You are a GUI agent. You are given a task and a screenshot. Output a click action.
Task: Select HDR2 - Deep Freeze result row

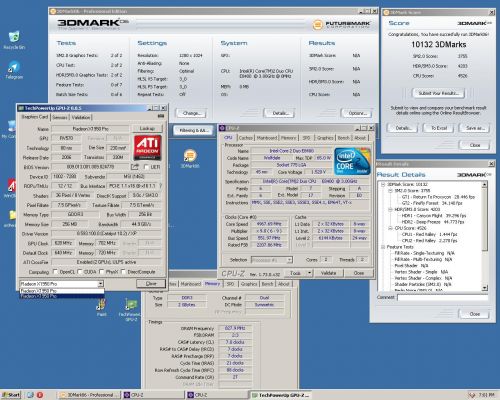[433, 222]
